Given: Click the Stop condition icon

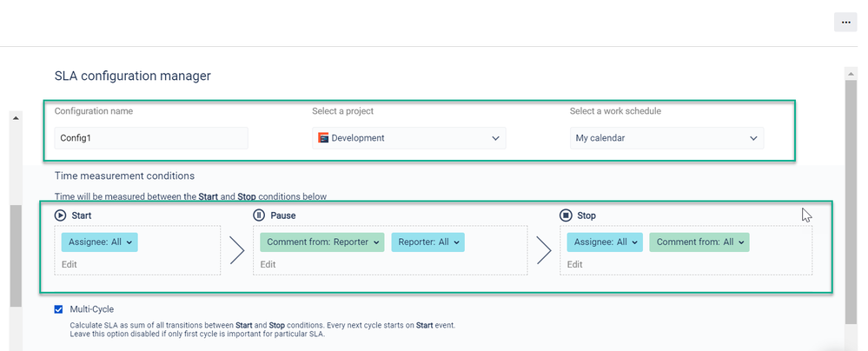Looking at the screenshot, I should click(x=565, y=215).
